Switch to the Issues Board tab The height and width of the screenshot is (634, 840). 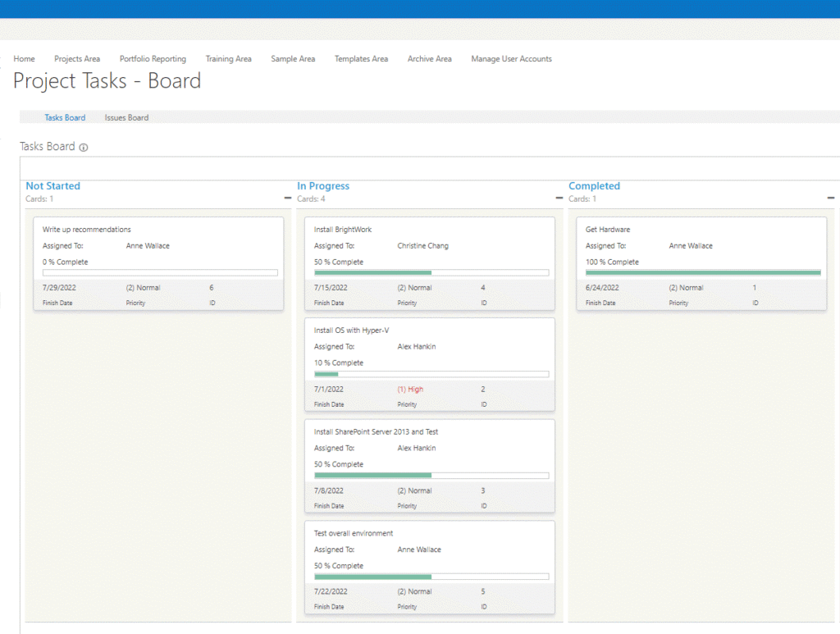tap(126, 118)
